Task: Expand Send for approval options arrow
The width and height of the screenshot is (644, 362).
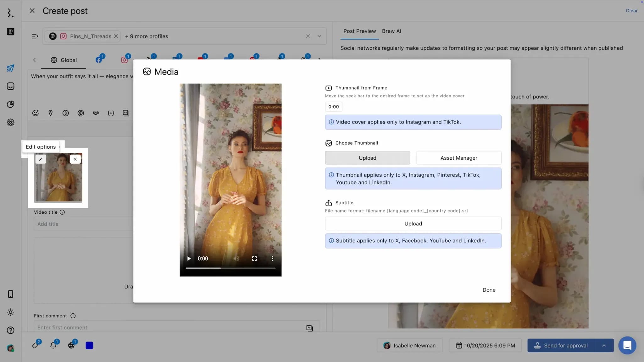Action: click(604, 345)
